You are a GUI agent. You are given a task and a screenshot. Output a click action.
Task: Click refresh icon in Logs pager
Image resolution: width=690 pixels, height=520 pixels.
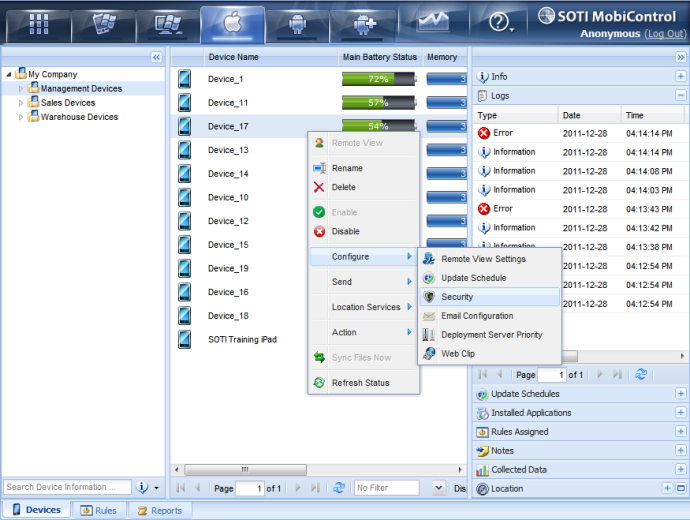click(x=641, y=374)
